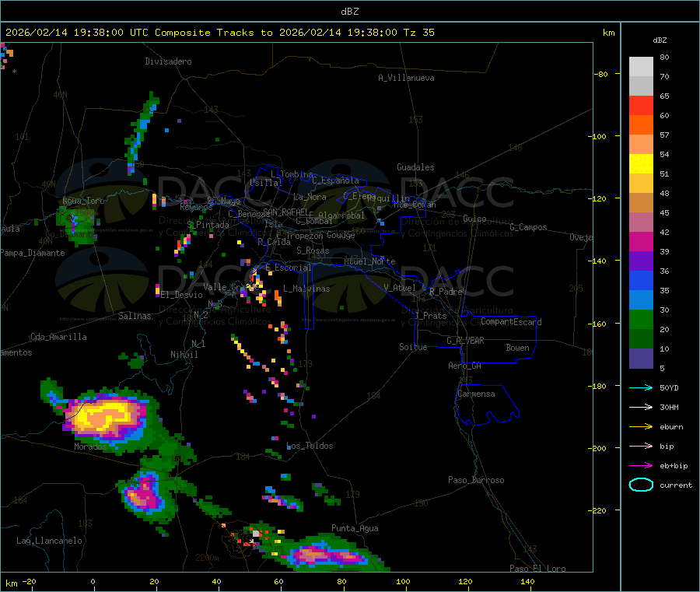
Task: Click the L_Malvinas map label
Action: [306, 289]
